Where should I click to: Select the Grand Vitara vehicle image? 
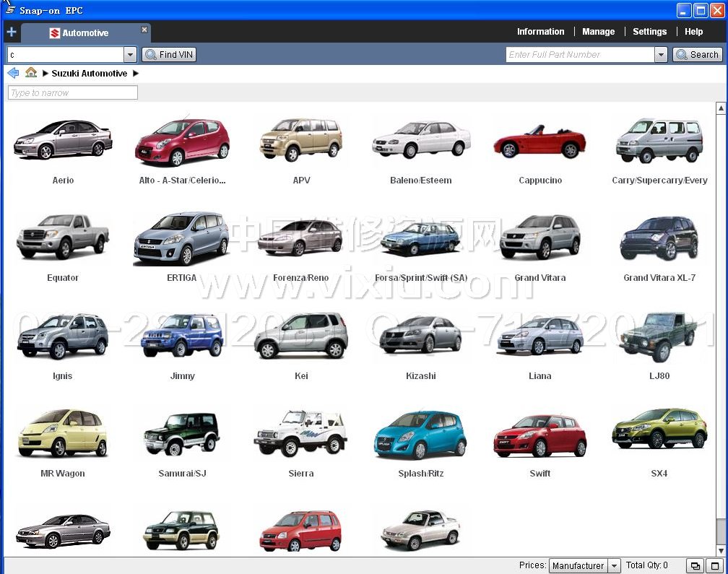click(x=539, y=238)
